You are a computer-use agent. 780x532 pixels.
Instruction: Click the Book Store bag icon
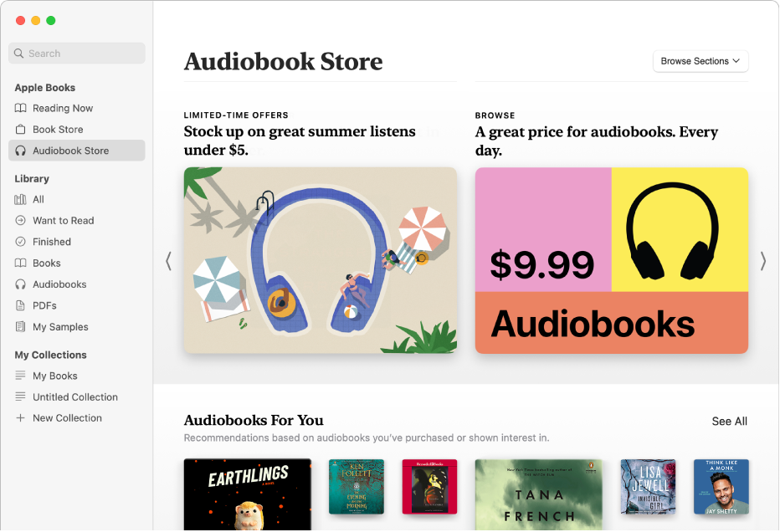(x=20, y=130)
